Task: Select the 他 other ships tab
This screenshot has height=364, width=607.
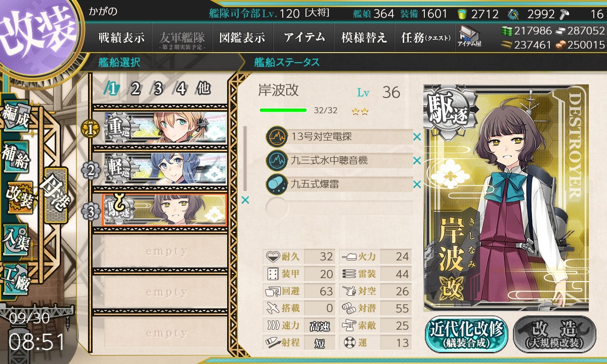Action: [x=203, y=88]
